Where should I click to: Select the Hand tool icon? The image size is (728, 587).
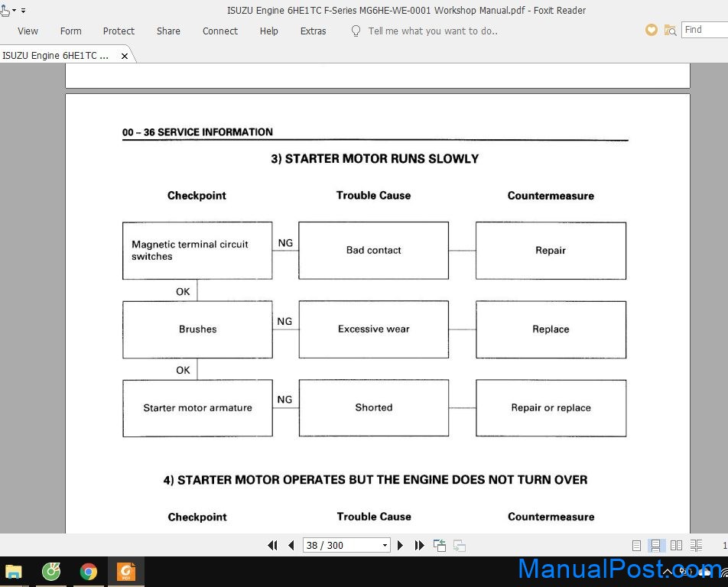point(5,10)
